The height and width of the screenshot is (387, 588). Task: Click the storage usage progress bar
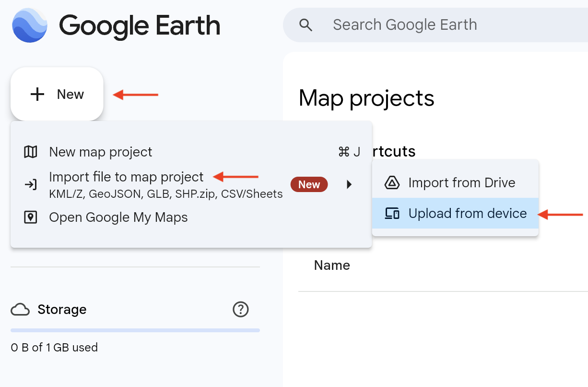pos(135,330)
